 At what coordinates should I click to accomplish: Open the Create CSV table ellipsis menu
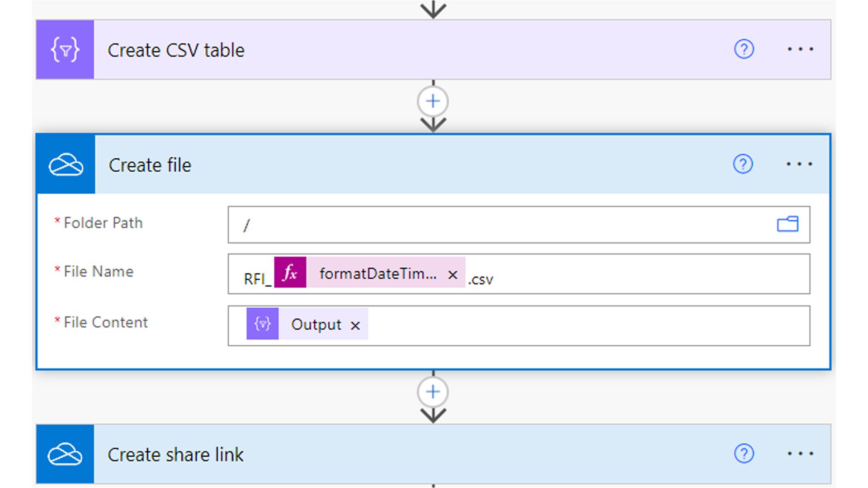click(800, 49)
